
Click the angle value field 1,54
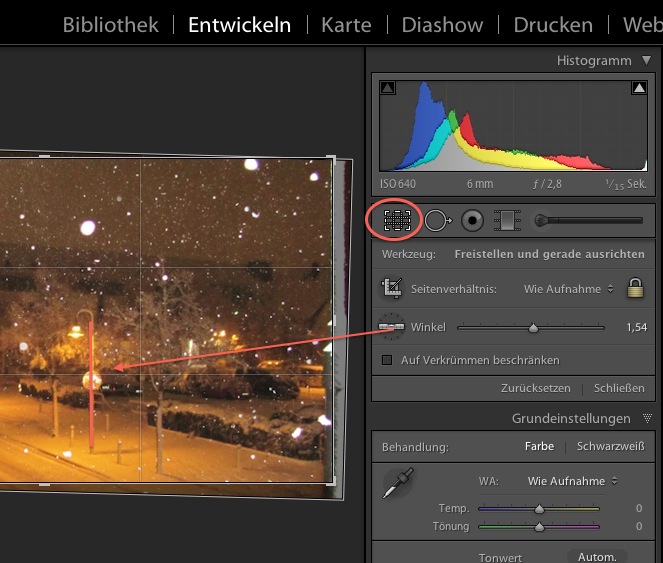pyautogui.click(x=636, y=327)
